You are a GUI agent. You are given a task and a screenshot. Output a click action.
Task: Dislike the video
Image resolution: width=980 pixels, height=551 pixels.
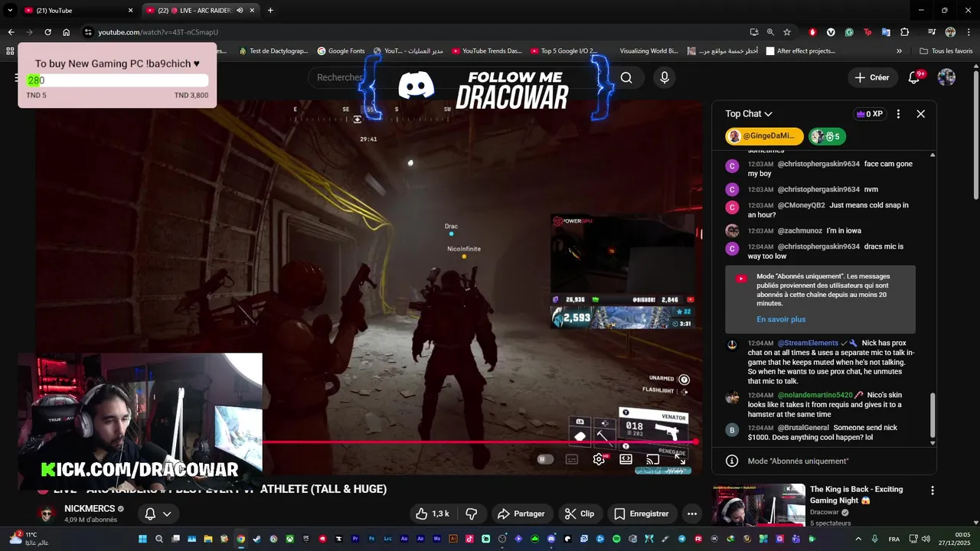[x=472, y=514]
